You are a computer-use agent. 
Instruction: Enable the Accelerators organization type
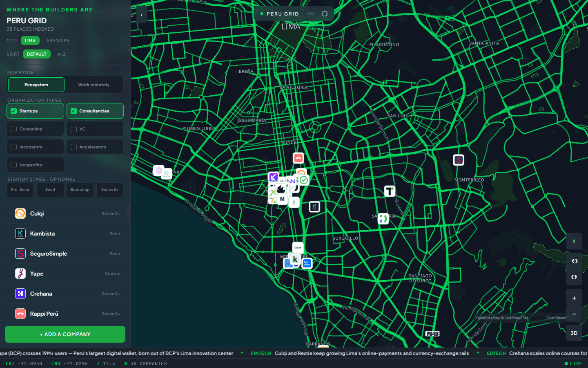pos(95,147)
